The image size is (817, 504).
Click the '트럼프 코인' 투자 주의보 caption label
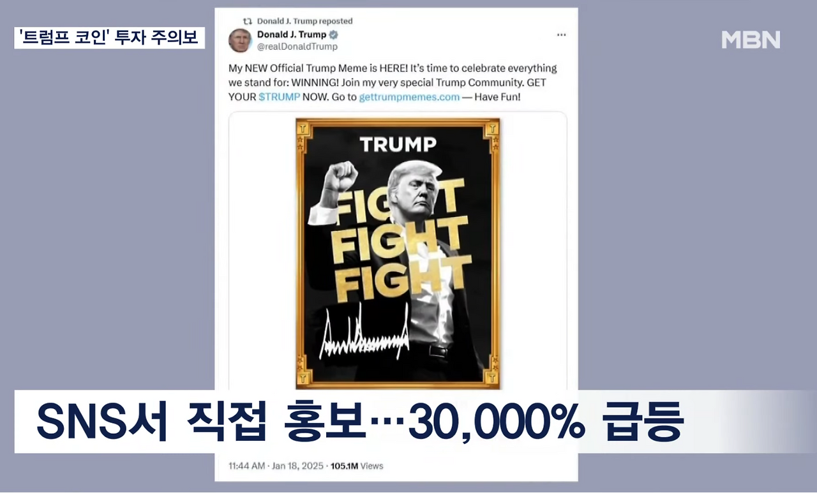[x=109, y=38]
